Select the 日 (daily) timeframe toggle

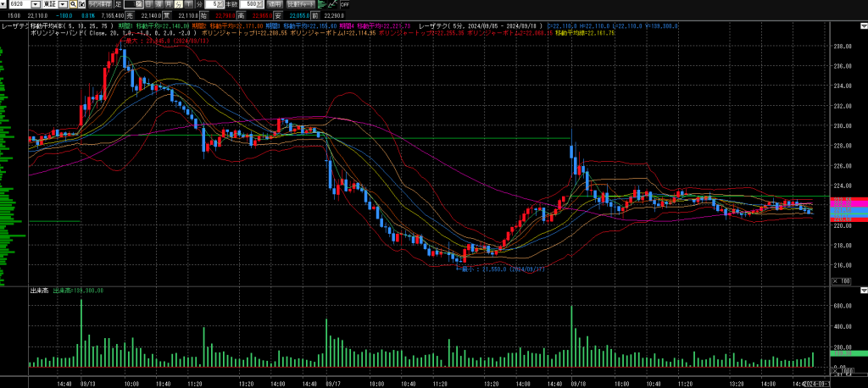pyautogui.click(x=148, y=4)
